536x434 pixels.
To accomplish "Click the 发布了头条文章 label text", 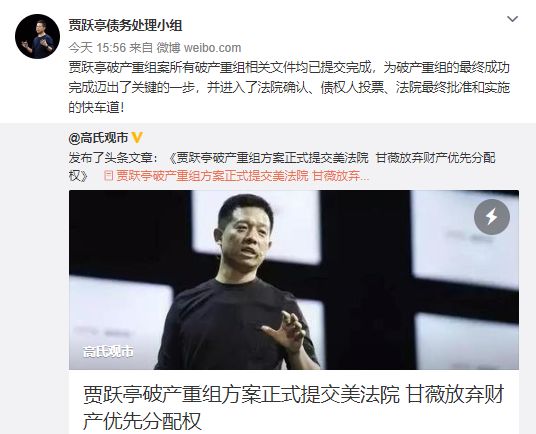I will [x=113, y=158].
